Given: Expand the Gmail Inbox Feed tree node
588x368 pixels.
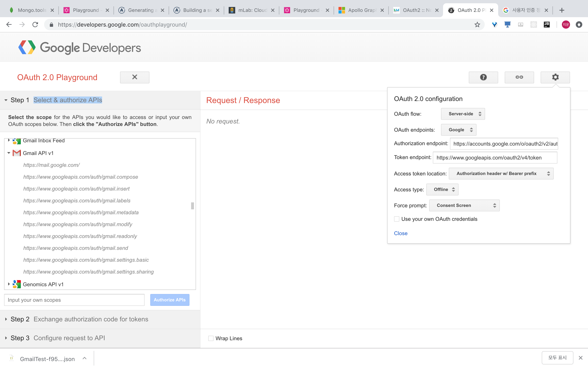Looking at the screenshot, I should [9, 140].
